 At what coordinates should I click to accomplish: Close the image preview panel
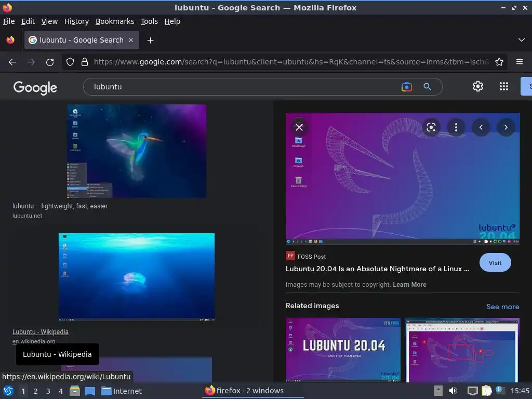[299, 127]
